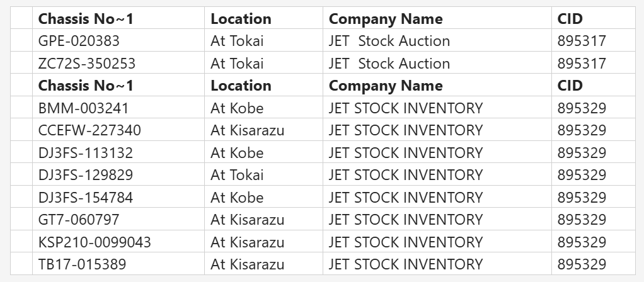Image resolution: width=644 pixels, height=282 pixels.
Task: Select the DJ3FS-113132 cell
Action: [x=118, y=152]
